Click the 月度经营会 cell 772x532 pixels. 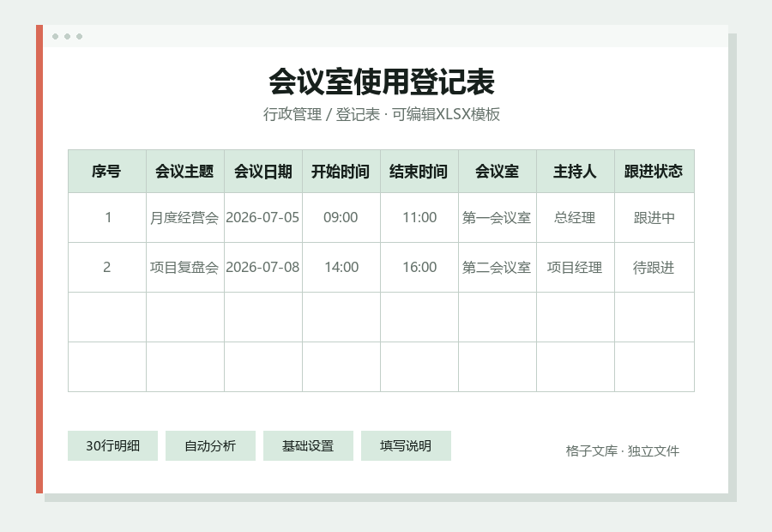click(185, 218)
